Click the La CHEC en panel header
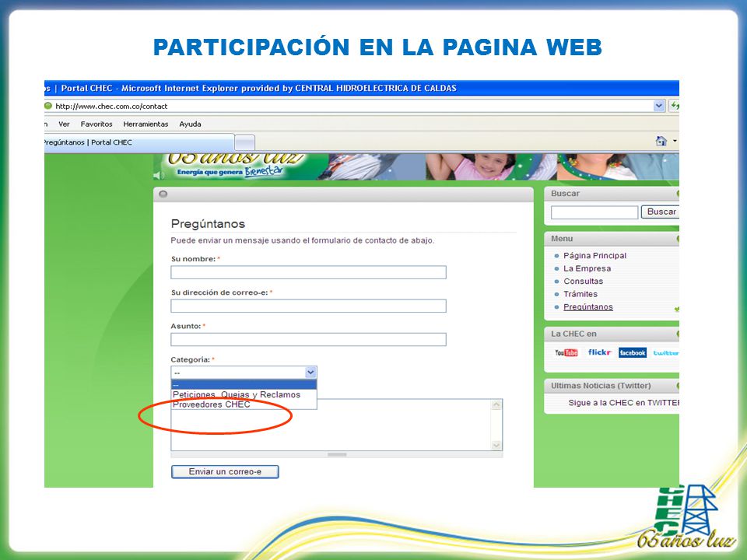The width and height of the screenshot is (747, 560). [573, 334]
